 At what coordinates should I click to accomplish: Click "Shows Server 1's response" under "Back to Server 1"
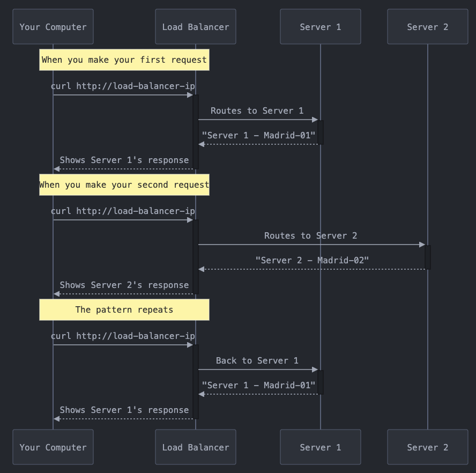124,410
